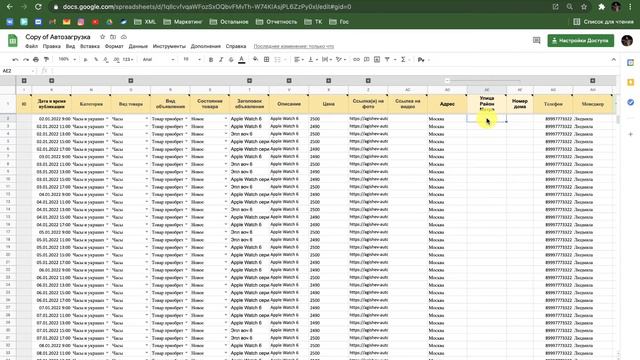Screen dimensions: 640x360
Task: Insert a link from the toolbar
Action: click(x=356, y=60)
